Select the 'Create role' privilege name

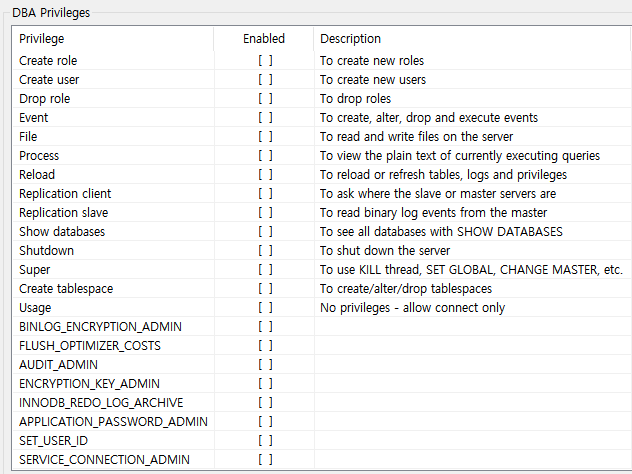coord(48,60)
